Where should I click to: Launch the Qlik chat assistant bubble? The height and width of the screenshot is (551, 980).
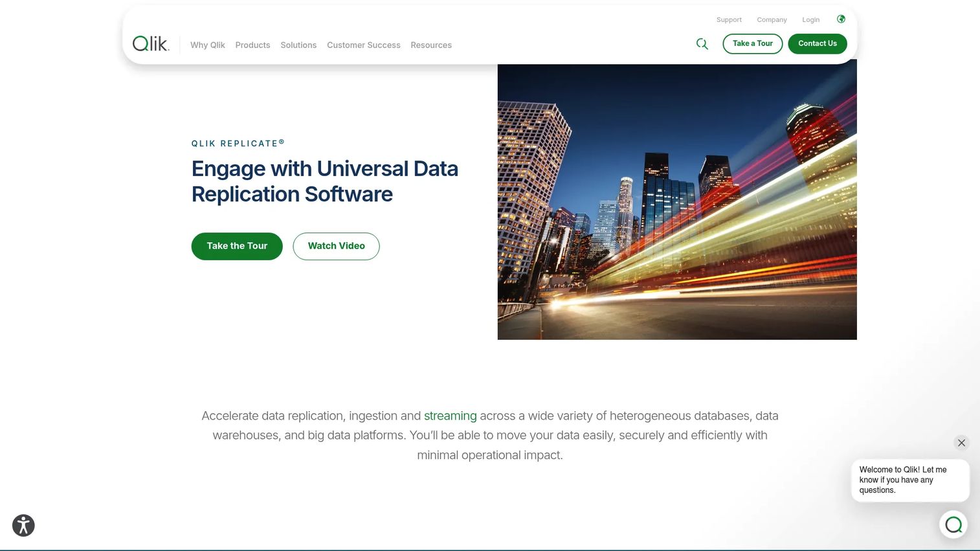953,524
